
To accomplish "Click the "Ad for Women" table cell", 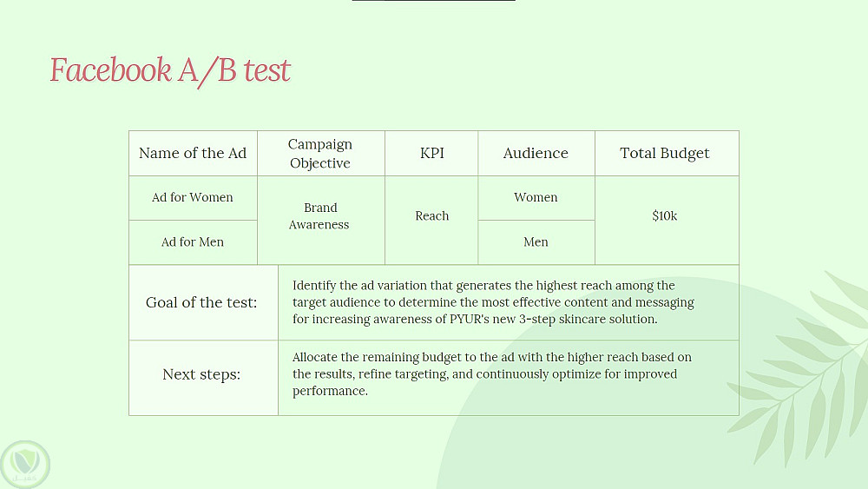I will [x=193, y=198].
